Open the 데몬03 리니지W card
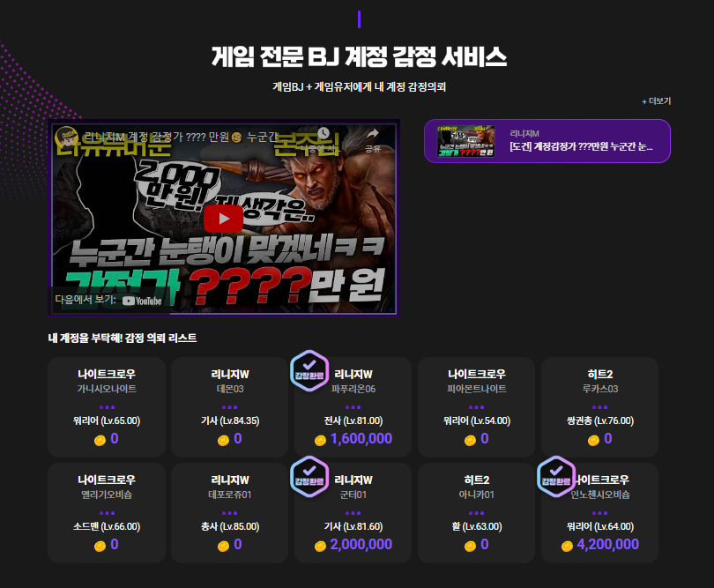The image size is (714, 588). pos(230,407)
